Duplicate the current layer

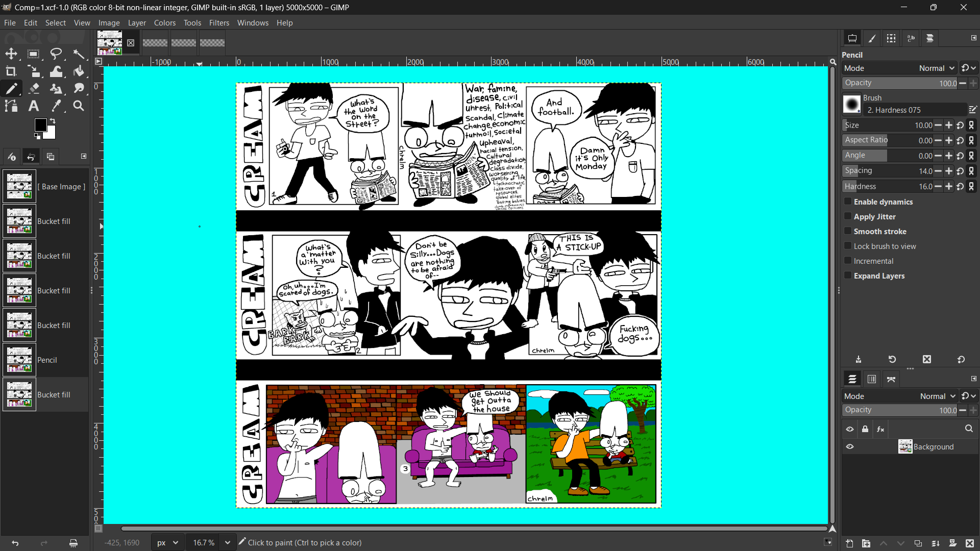[x=918, y=543]
